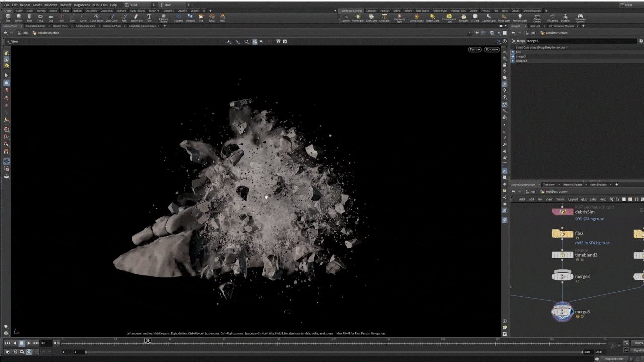Select the Sky Light shelf tool

click(463, 18)
